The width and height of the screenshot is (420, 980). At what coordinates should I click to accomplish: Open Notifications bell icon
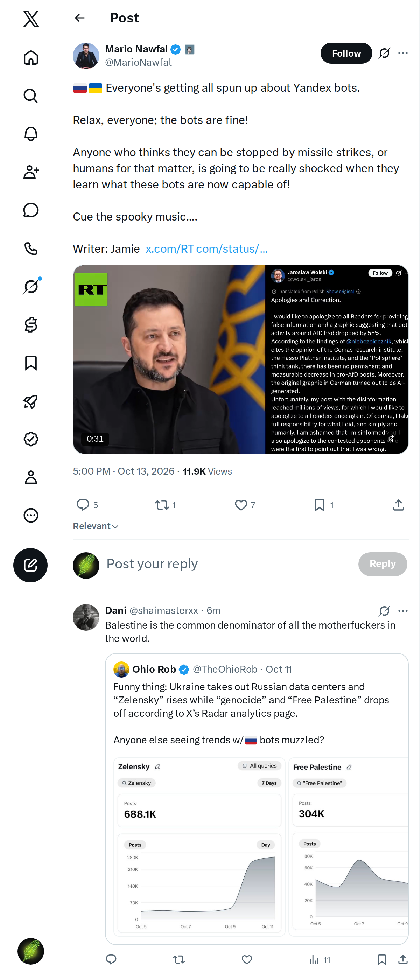(x=31, y=134)
